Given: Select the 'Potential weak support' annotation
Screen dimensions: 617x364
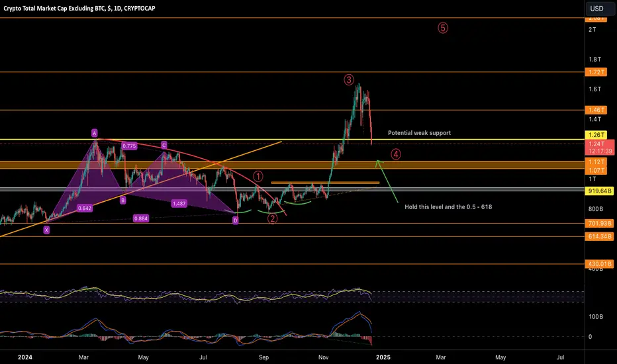Looking at the screenshot, I should (420, 133).
